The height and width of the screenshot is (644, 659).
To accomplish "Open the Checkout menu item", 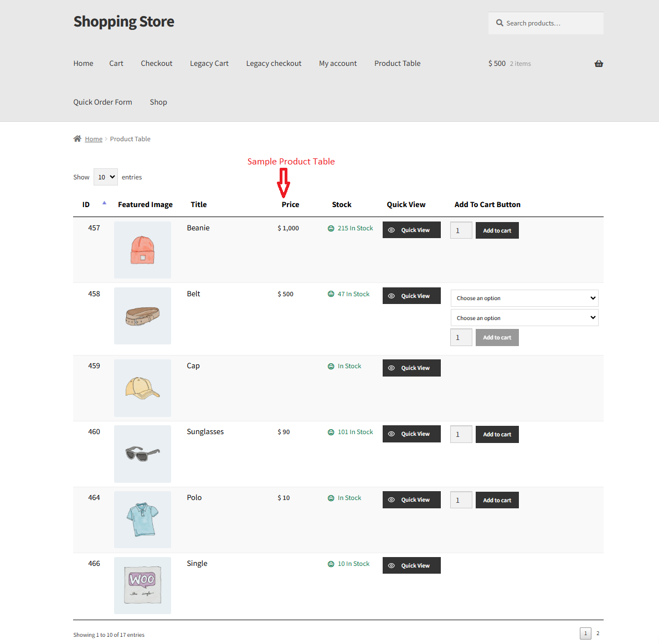I will tap(156, 63).
